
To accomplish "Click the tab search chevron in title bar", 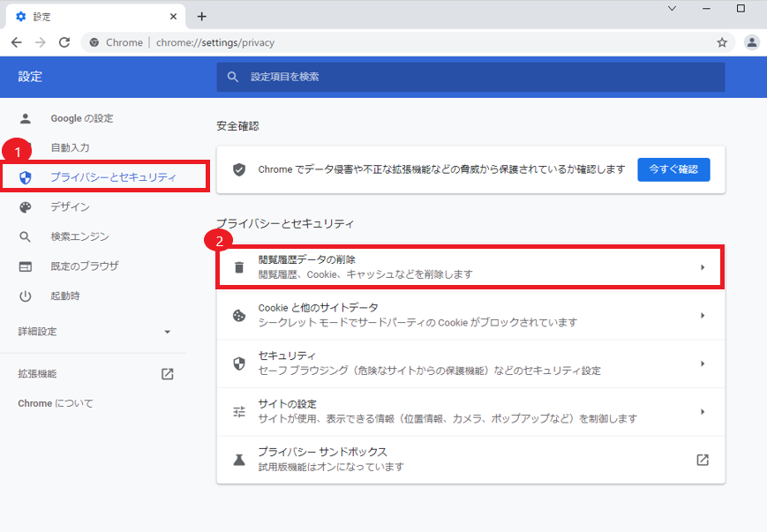I will (672, 8).
